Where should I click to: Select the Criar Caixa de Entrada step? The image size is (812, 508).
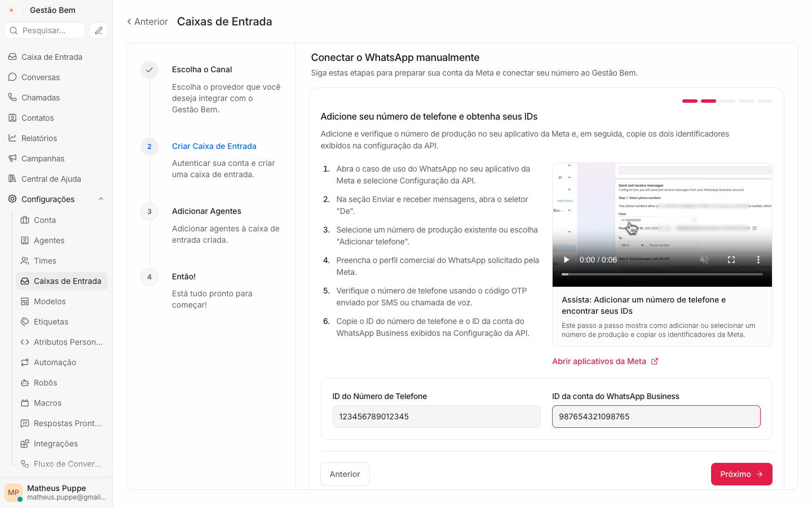(214, 146)
